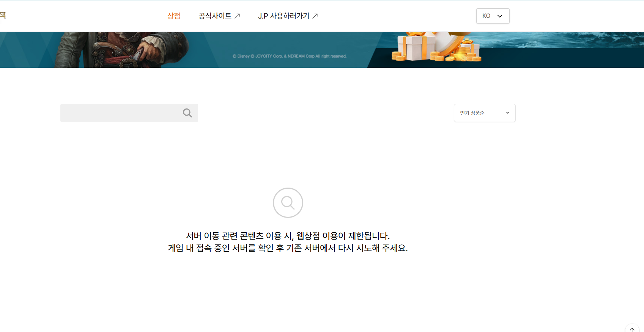
Task: Click the 서버 이동 관련 콘텐츠 notice line
Action: tap(288, 236)
